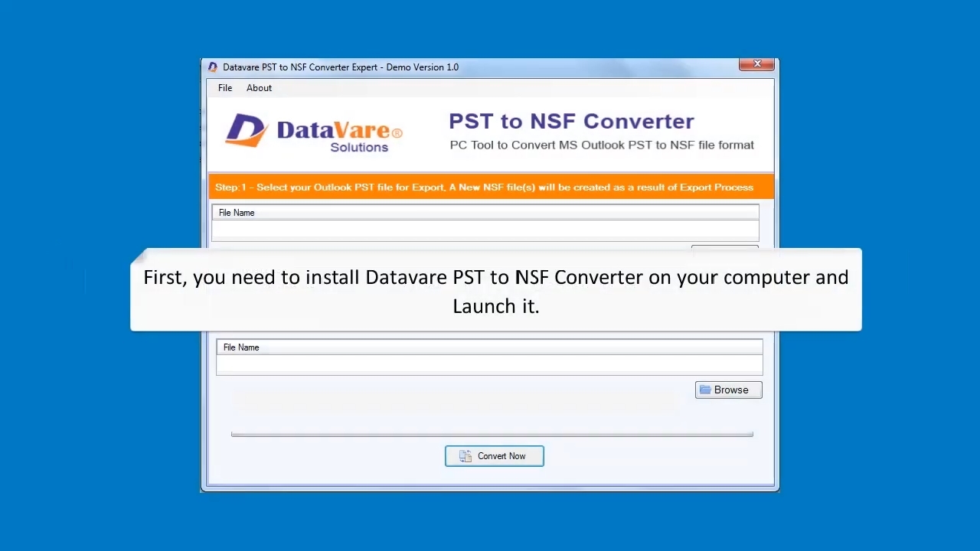This screenshot has width=980, height=551.
Task: Click the folder icon on Browse button
Action: pos(705,390)
